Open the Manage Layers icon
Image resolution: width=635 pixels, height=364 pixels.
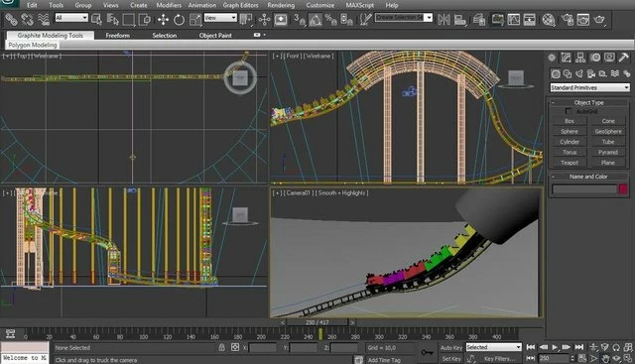[x=479, y=19]
